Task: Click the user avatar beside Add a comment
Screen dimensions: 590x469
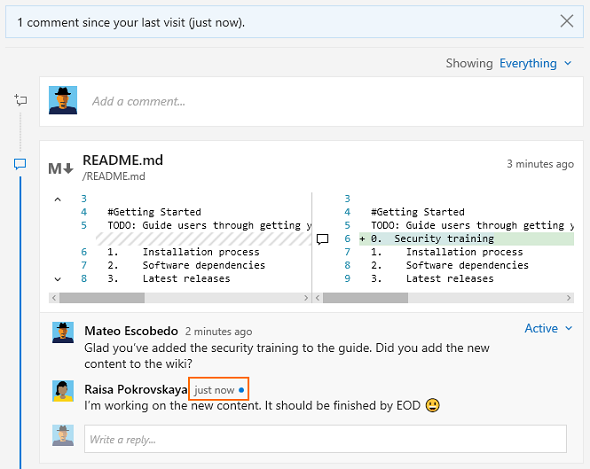Action: tap(63, 100)
